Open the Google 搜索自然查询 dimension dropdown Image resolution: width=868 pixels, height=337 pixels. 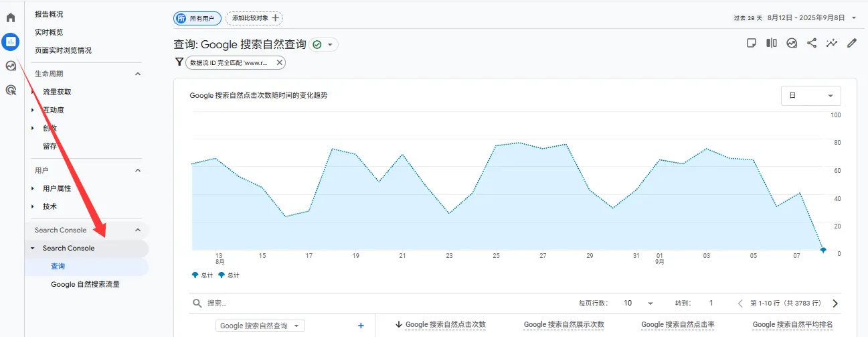coord(260,326)
